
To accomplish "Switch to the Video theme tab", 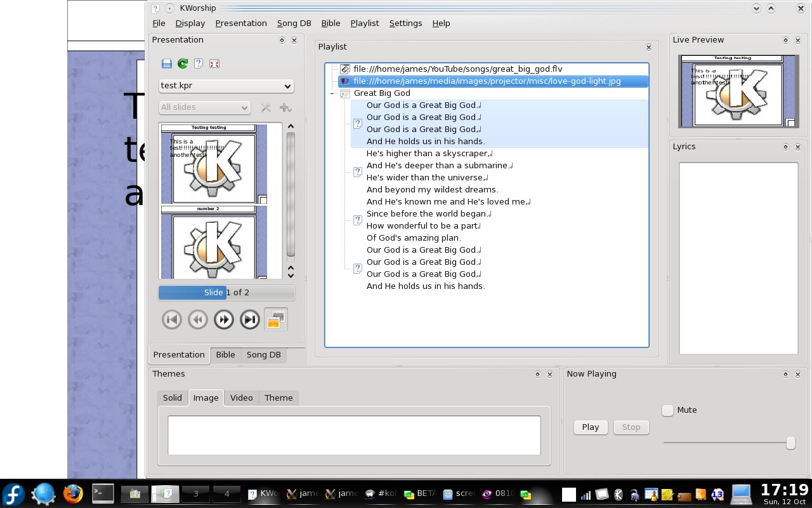I will coord(241,398).
